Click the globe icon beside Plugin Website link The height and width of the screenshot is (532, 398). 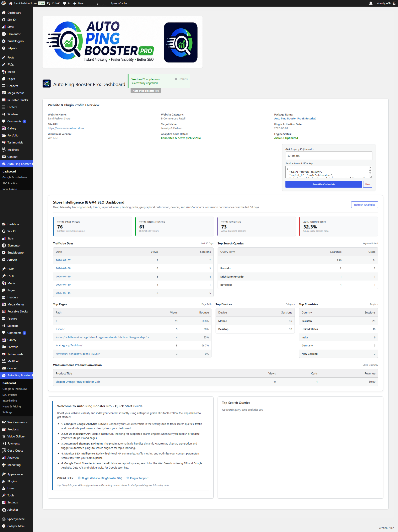coord(79,478)
